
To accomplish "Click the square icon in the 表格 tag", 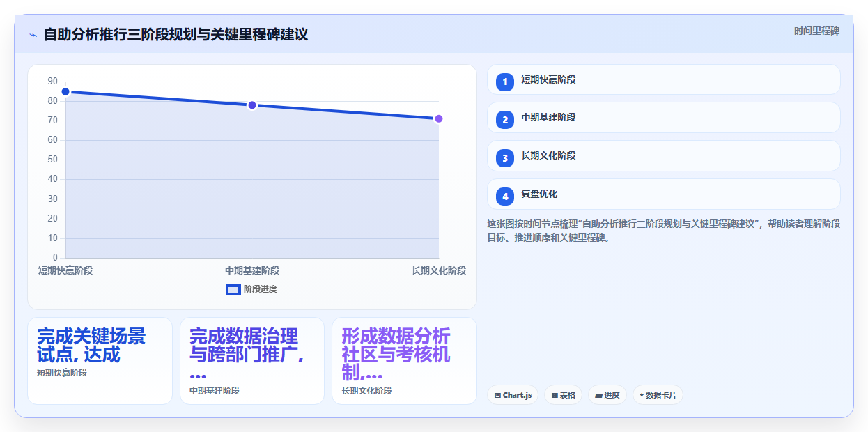I will point(555,395).
